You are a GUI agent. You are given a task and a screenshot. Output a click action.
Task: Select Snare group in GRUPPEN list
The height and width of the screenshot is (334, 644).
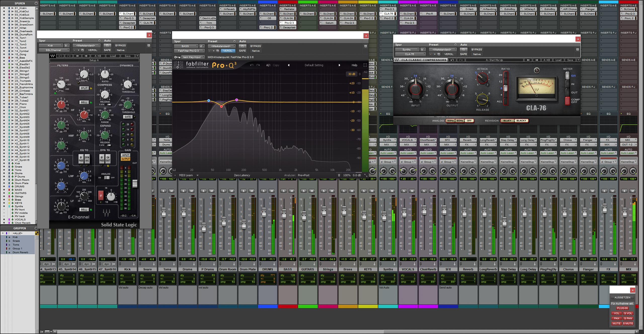pyautogui.click(x=16, y=241)
